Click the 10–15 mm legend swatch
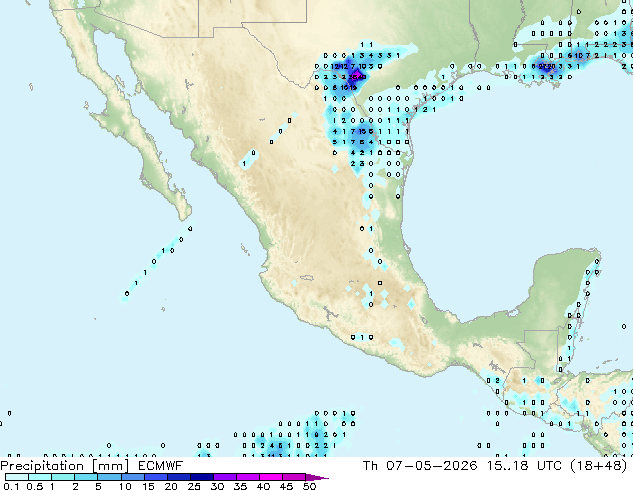This screenshot has width=634, height=490. [132, 477]
